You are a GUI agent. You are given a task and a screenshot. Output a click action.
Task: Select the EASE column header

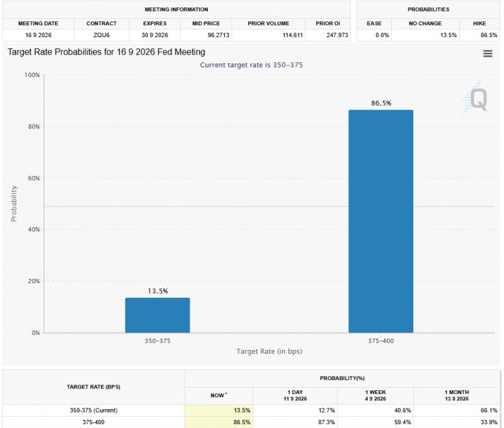(x=374, y=23)
